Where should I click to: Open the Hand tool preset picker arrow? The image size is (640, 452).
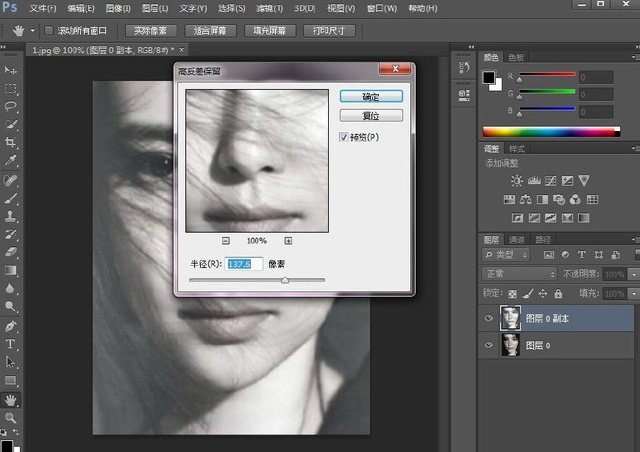point(33,31)
